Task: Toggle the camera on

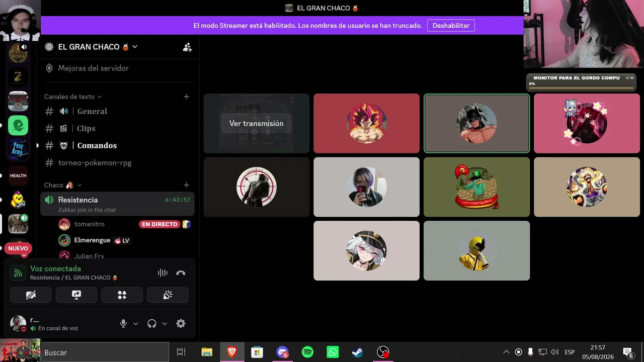Action: coord(31,295)
